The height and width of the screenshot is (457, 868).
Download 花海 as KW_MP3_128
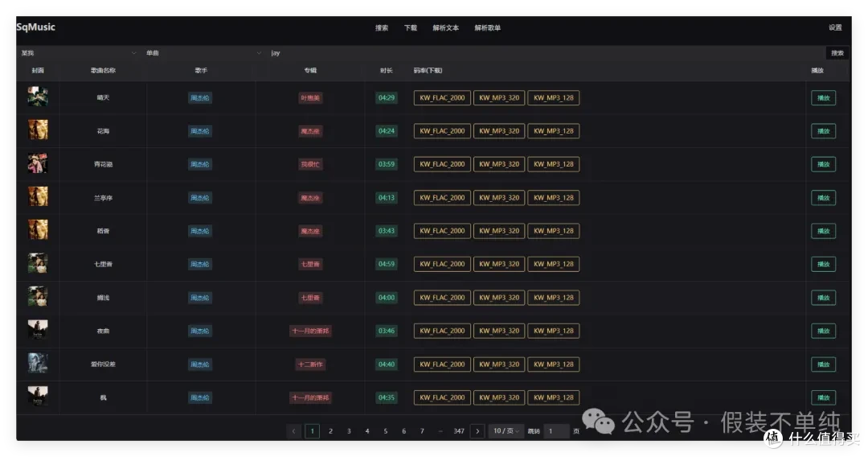[553, 131]
